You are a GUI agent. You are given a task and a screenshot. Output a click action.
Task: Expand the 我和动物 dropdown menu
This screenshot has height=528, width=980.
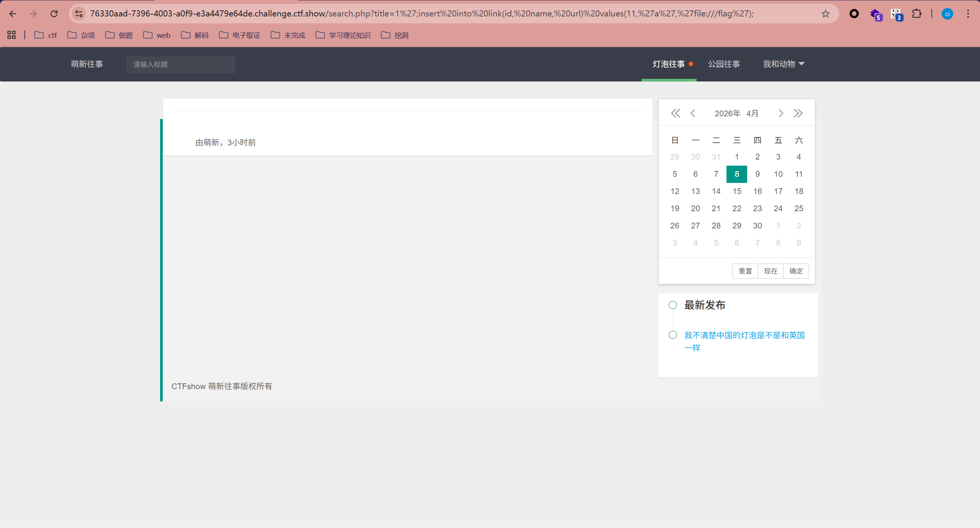coord(783,64)
